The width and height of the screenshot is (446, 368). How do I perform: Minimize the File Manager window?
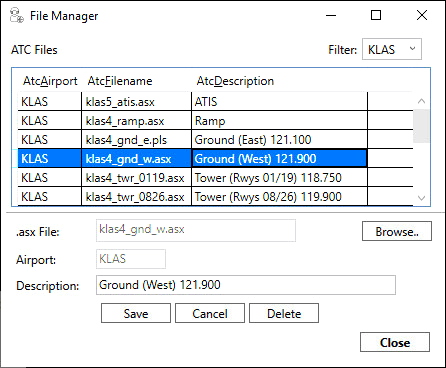[x=331, y=15]
